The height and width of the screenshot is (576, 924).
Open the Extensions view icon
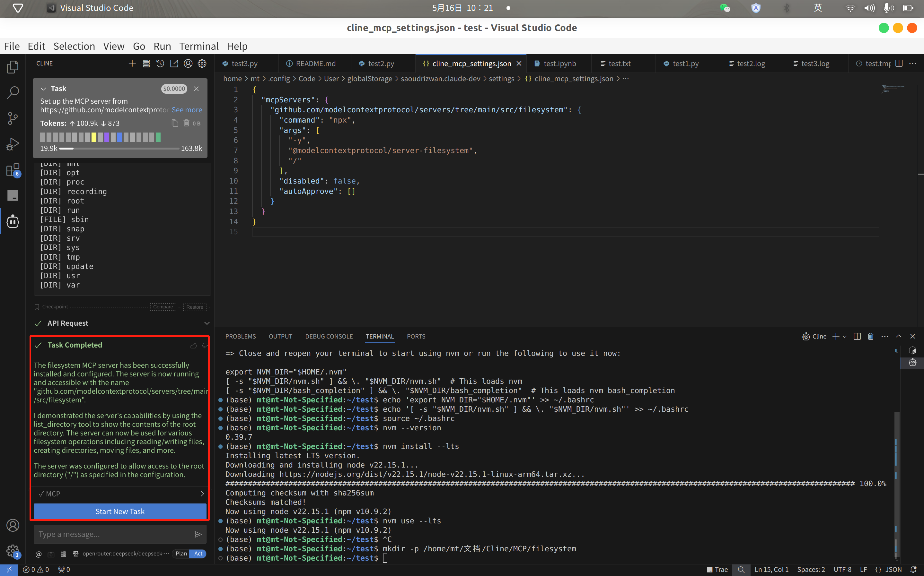click(x=13, y=170)
